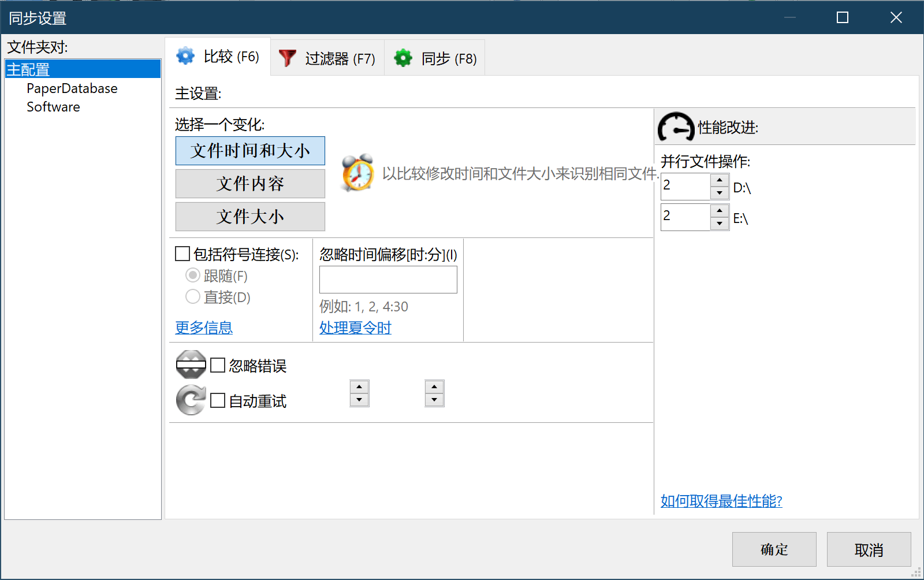Click down arrow of first auto-retry spinner
924x580 pixels.
click(359, 400)
